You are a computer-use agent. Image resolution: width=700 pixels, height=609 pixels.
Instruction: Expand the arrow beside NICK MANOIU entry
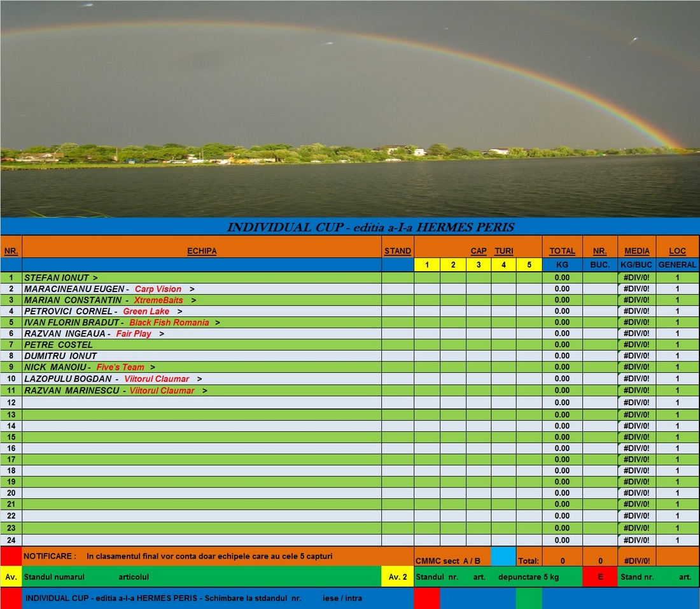151,367
